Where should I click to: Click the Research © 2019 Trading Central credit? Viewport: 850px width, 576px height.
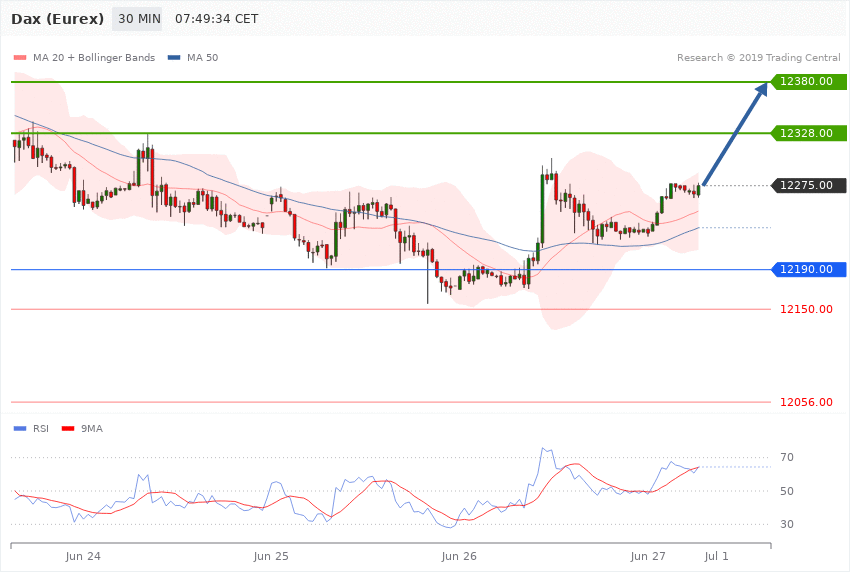[758, 57]
